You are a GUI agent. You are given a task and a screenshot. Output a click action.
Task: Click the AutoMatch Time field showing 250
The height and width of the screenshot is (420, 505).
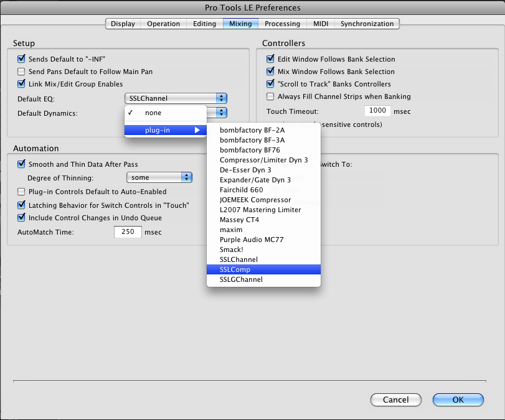click(x=128, y=231)
